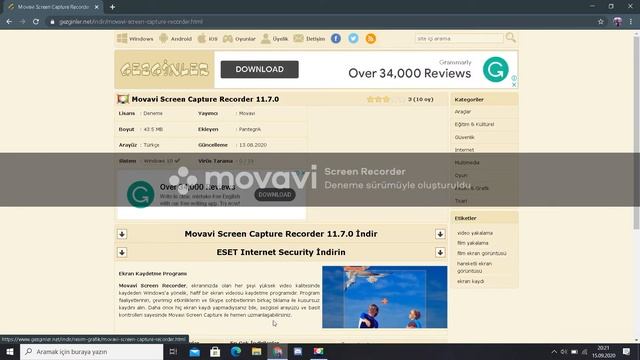This screenshot has width=640, height=360.
Task: Open the Android category in site navigation
Action: pos(176,39)
